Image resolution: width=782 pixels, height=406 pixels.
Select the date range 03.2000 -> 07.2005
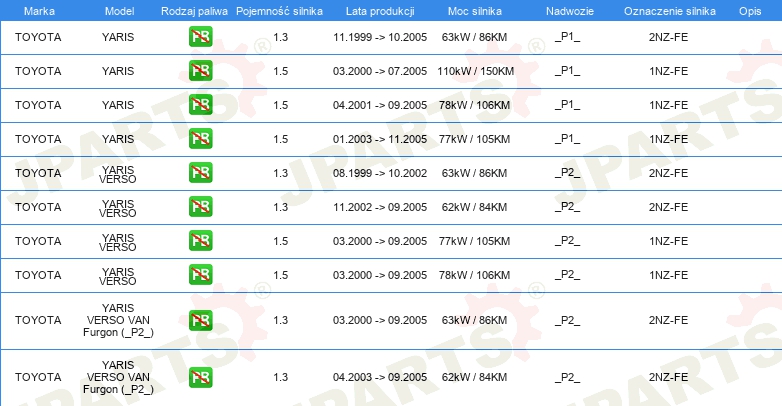(380, 71)
